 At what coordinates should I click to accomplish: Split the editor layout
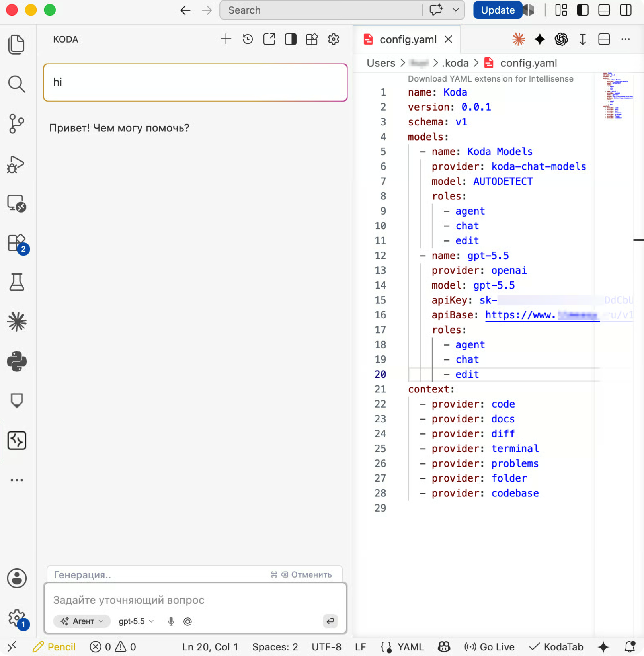coord(604,39)
